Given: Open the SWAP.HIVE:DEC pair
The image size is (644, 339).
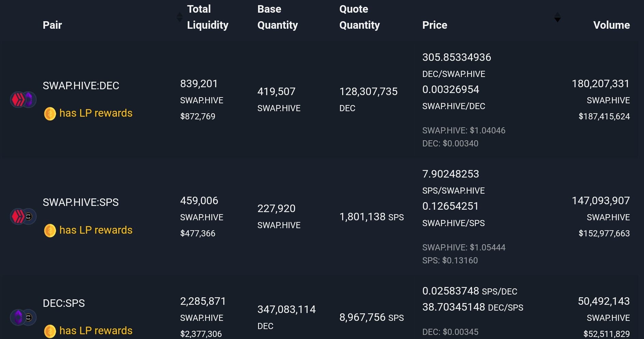Looking at the screenshot, I should 81,86.
